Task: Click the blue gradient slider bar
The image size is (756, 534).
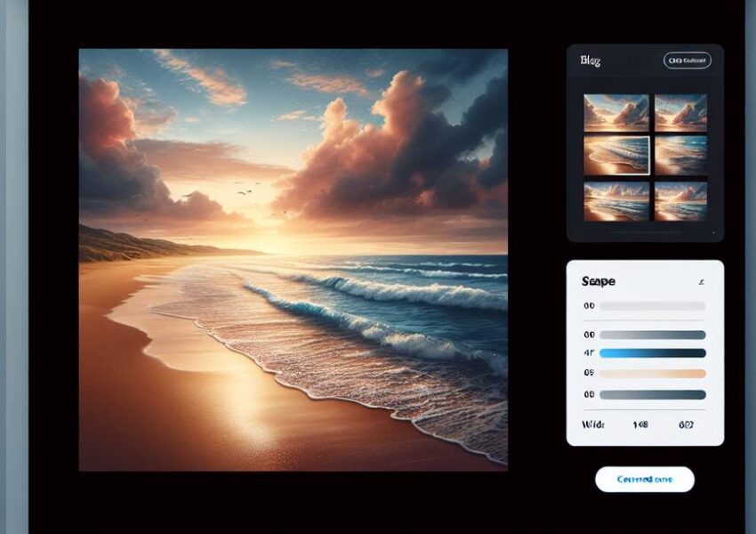Action: click(x=652, y=353)
